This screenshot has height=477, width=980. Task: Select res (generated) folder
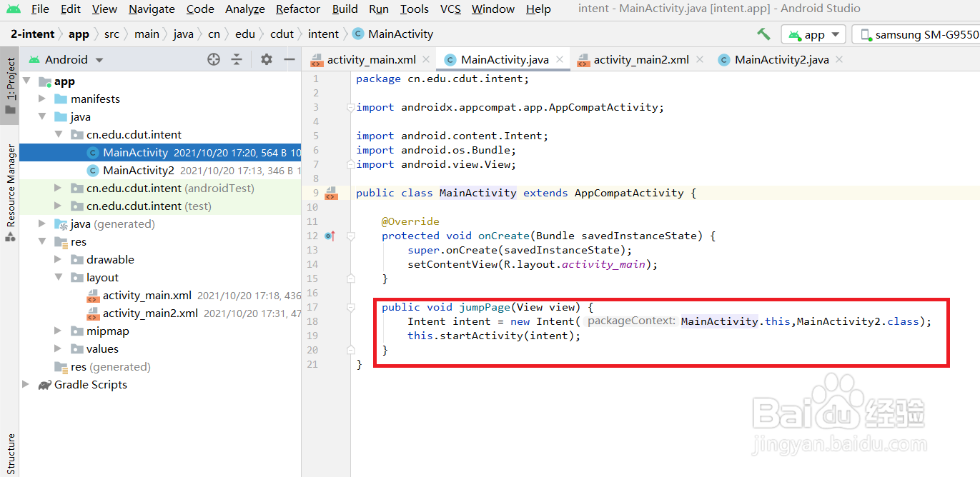click(x=110, y=366)
